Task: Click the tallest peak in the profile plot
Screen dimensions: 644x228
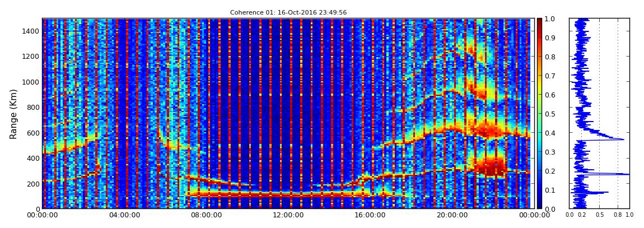Action: (x=628, y=174)
